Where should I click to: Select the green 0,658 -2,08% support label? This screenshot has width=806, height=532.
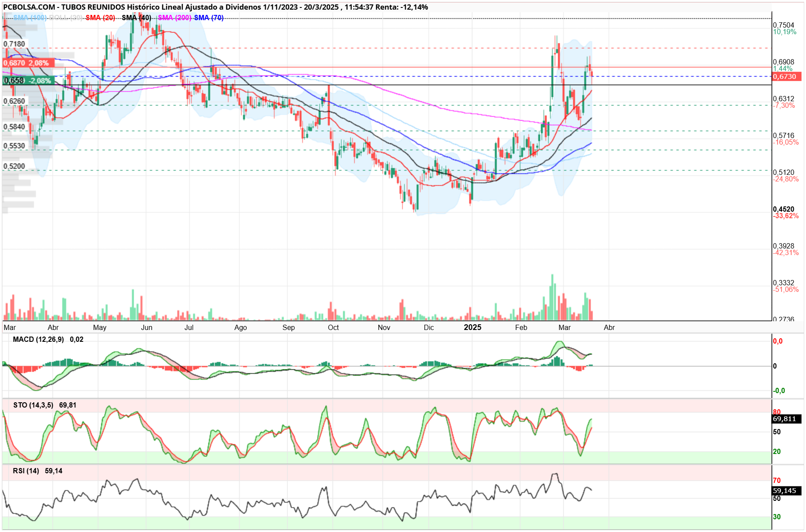pyautogui.click(x=28, y=81)
